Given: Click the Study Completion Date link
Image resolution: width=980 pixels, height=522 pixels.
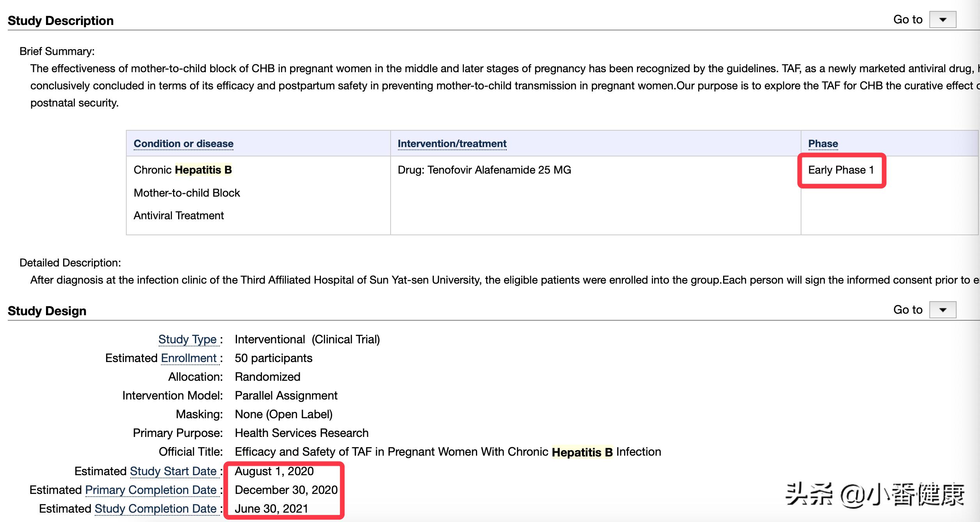Looking at the screenshot, I should (x=156, y=509).
